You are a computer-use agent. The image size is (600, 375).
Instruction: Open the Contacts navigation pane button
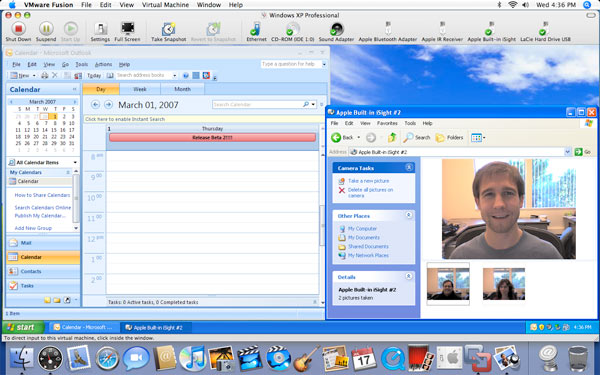[43, 271]
